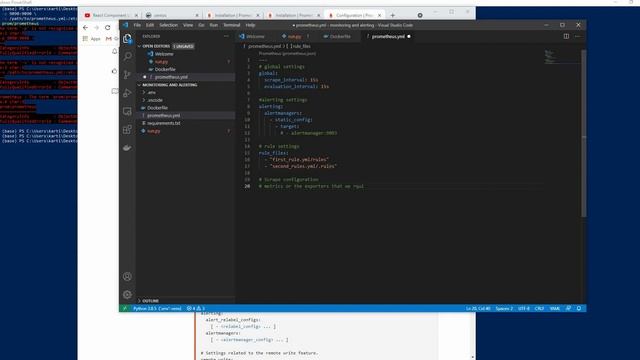Collapse the Open Editors section
This screenshot has width=640, height=360.
coord(139,47)
